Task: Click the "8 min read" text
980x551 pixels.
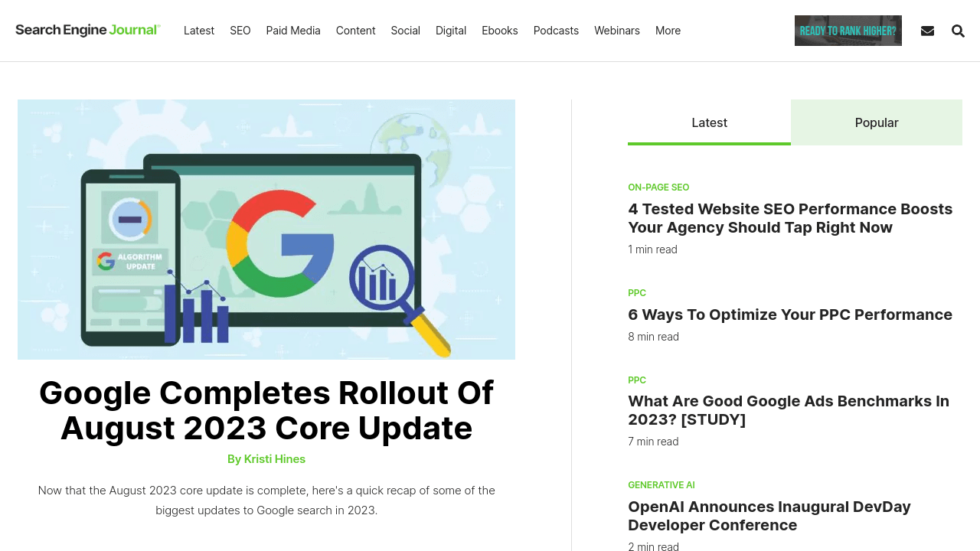Action: 653,337
